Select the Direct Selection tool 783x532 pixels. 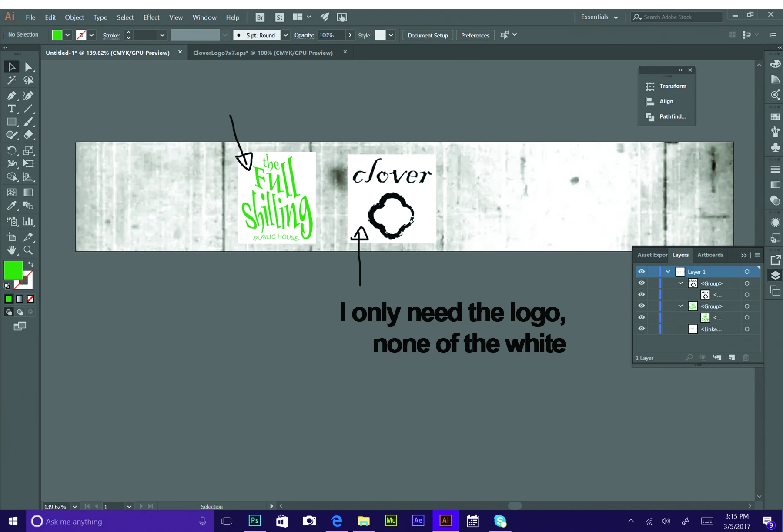(x=28, y=67)
